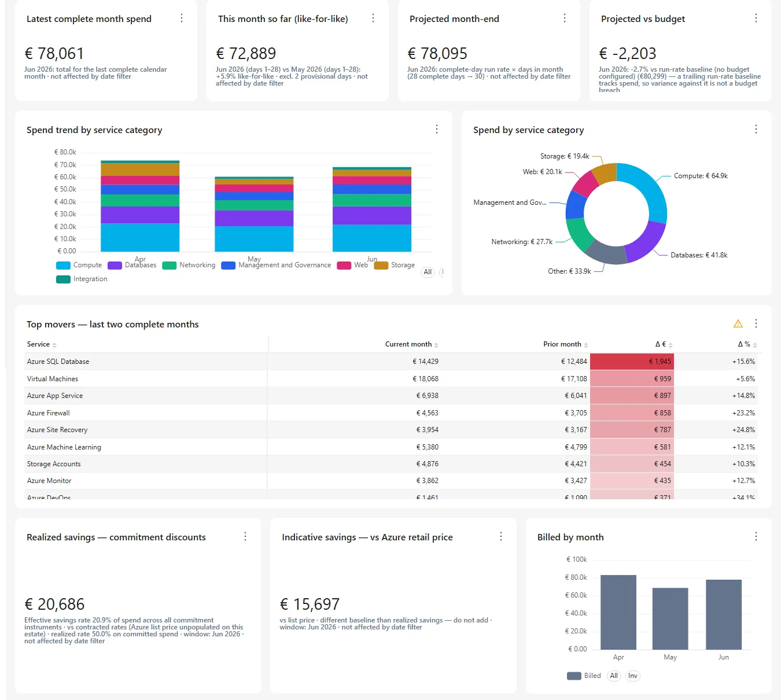The image size is (781, 700).
Task: Toggle the Databases legend series
Action: click(x=132, y=266)
